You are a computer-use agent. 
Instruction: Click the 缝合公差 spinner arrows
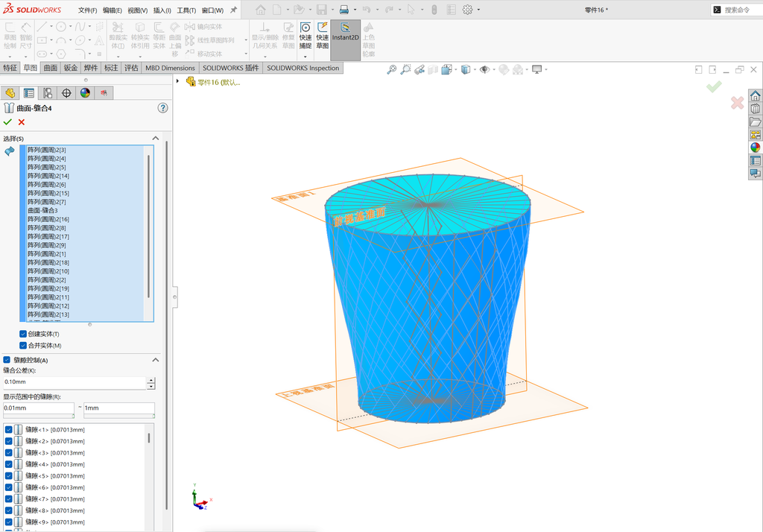pos(151,383)
